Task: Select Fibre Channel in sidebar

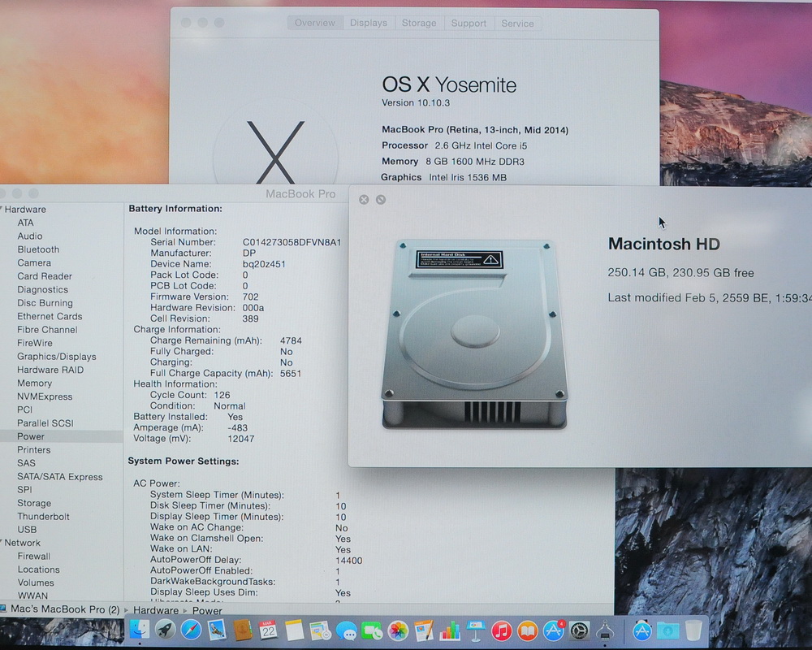Action: 47,330
